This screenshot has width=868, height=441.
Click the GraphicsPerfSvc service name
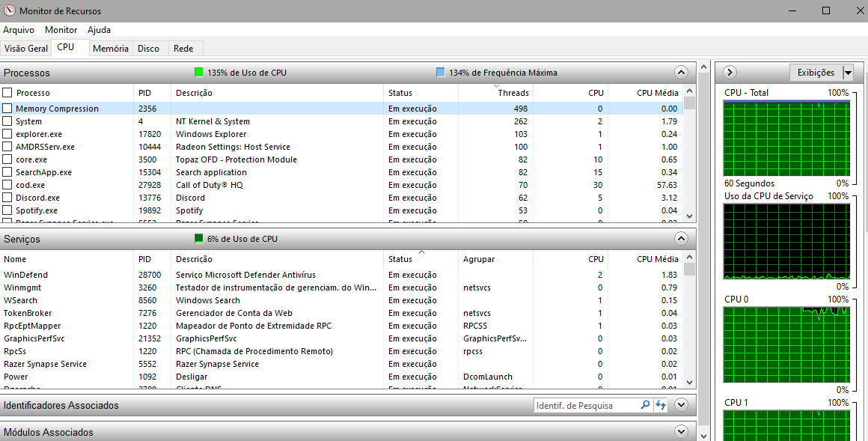tap(34, 338)
